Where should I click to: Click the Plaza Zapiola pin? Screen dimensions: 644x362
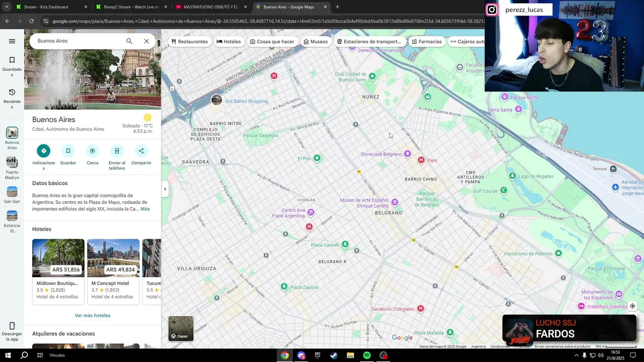(x=284, y=287)
